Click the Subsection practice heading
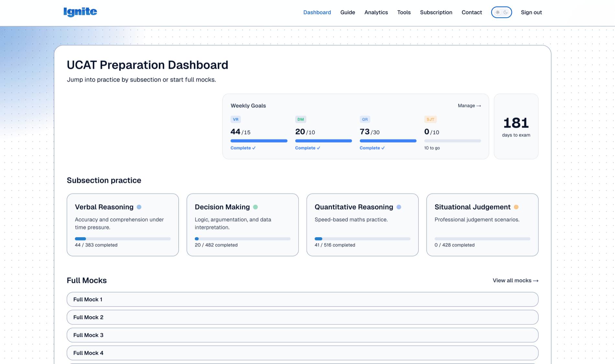 click(104, 180)
